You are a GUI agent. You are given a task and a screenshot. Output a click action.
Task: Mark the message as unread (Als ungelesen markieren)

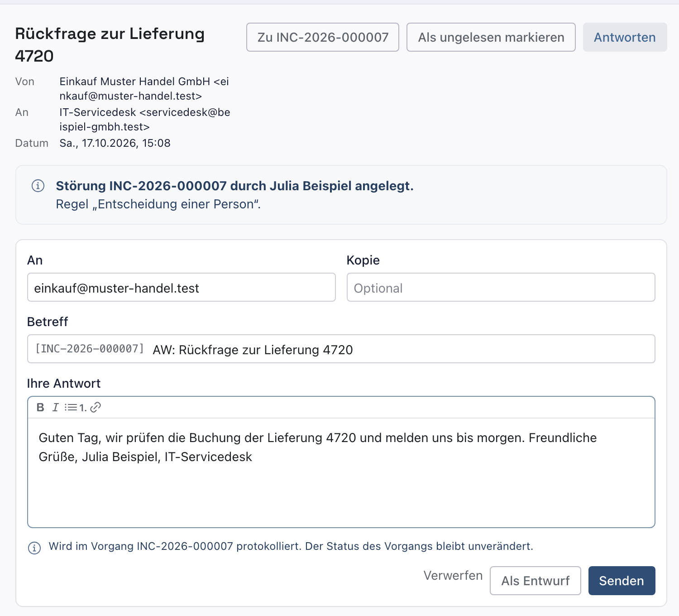(491, 37)
